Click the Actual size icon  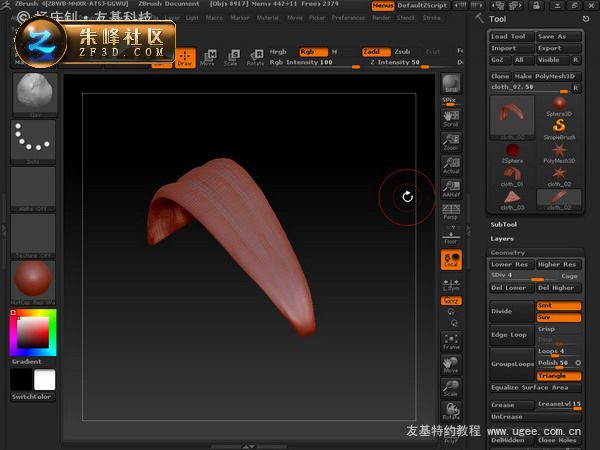pyautogui.click(x=451, y=166)
